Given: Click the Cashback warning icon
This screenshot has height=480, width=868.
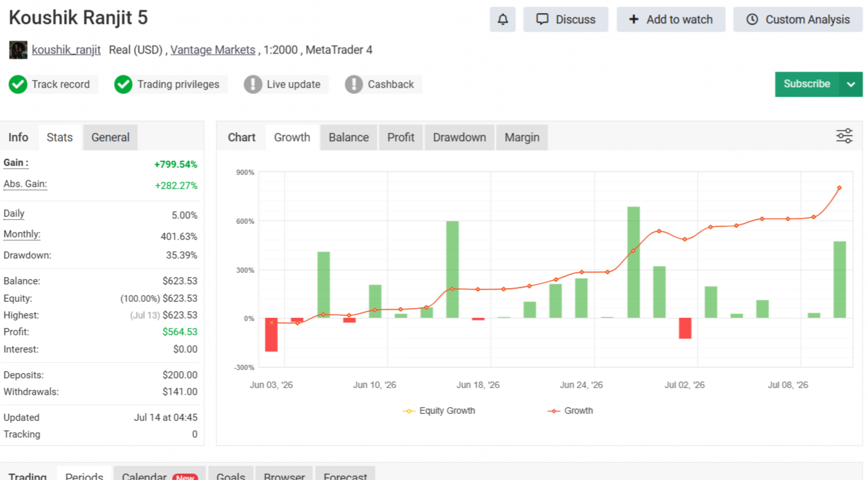Looking at the screenshot, I should click(x=354, y=84).
